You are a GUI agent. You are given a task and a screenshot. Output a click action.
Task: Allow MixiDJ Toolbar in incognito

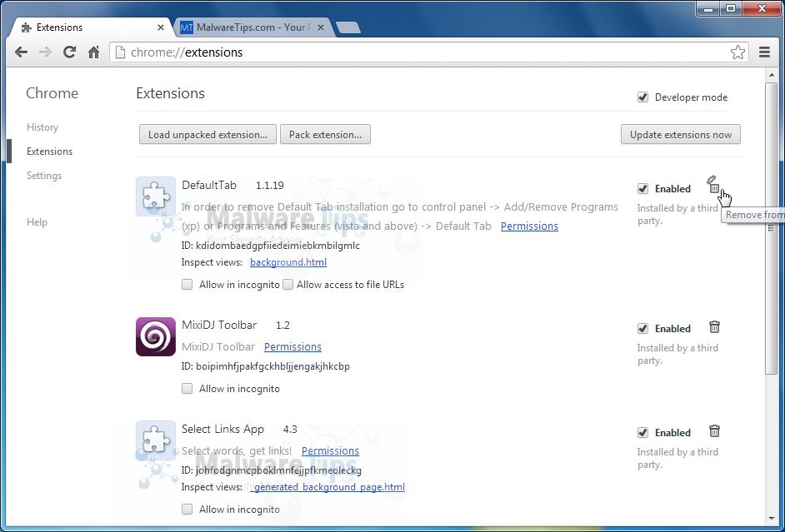(x=187, y=389)
